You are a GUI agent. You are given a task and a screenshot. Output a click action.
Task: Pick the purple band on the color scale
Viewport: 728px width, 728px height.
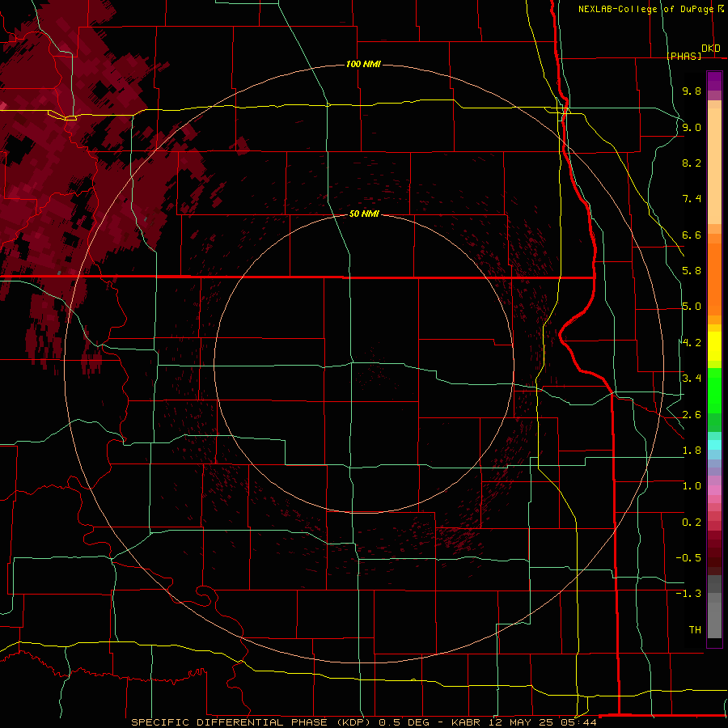tap(714, 81)
